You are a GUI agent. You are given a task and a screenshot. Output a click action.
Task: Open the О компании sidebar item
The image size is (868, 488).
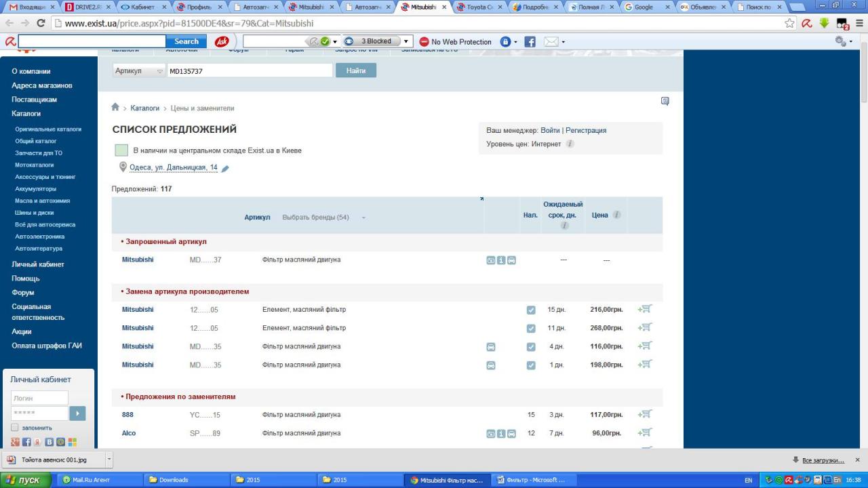31,71
